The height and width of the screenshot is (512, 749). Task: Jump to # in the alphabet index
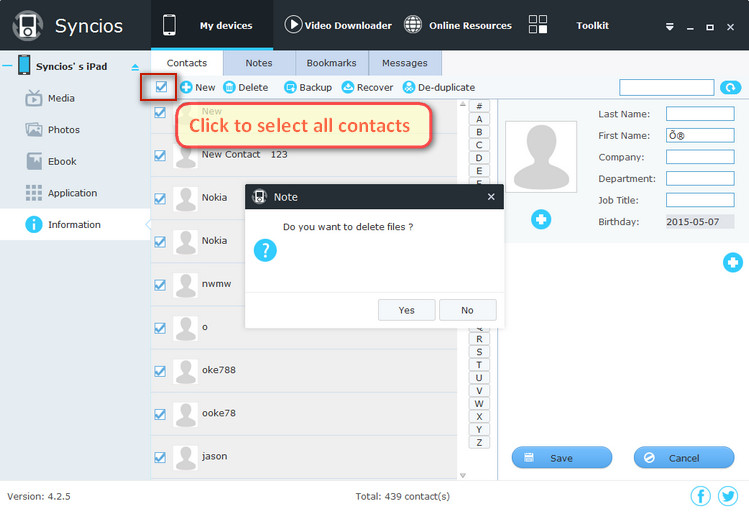[479, 106]
